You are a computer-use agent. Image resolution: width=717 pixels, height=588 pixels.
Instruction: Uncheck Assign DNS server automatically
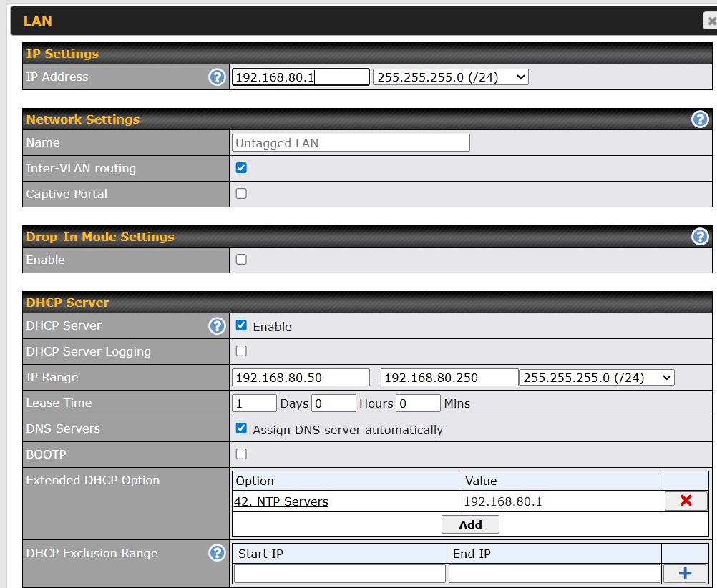(x=241, y=429)
